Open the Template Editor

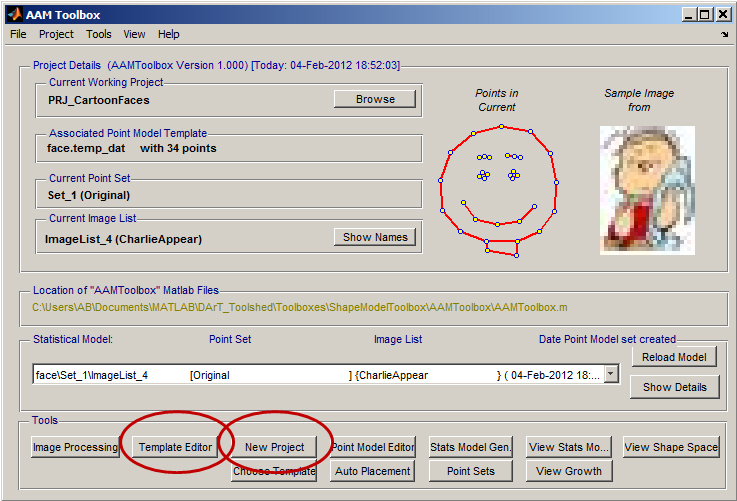(x=176, y=447)
